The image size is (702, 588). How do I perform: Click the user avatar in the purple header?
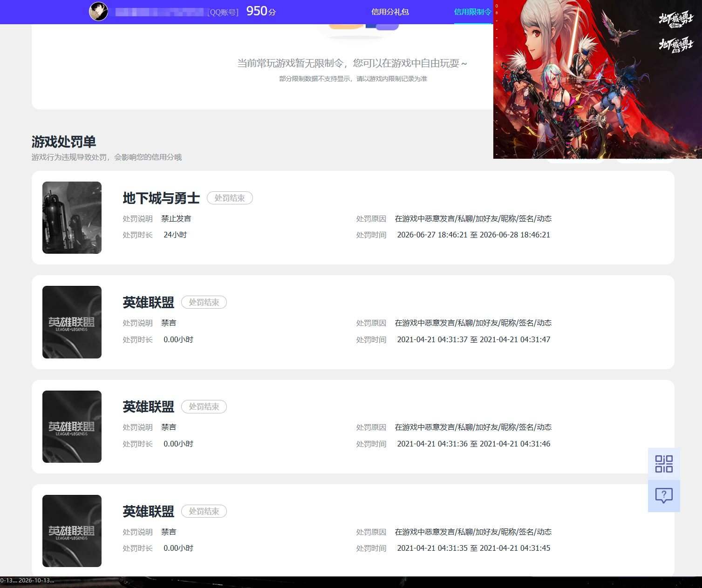(x=98, y=12)
